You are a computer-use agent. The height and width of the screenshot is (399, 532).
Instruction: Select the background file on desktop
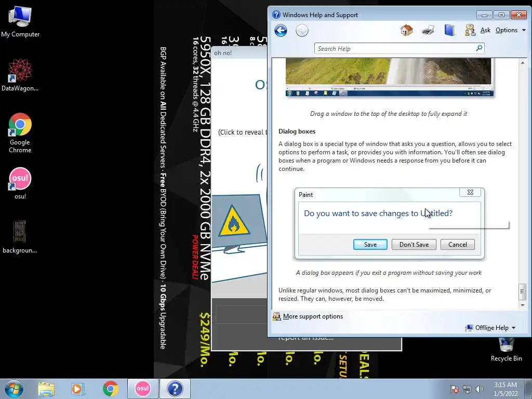click(20, 237)
